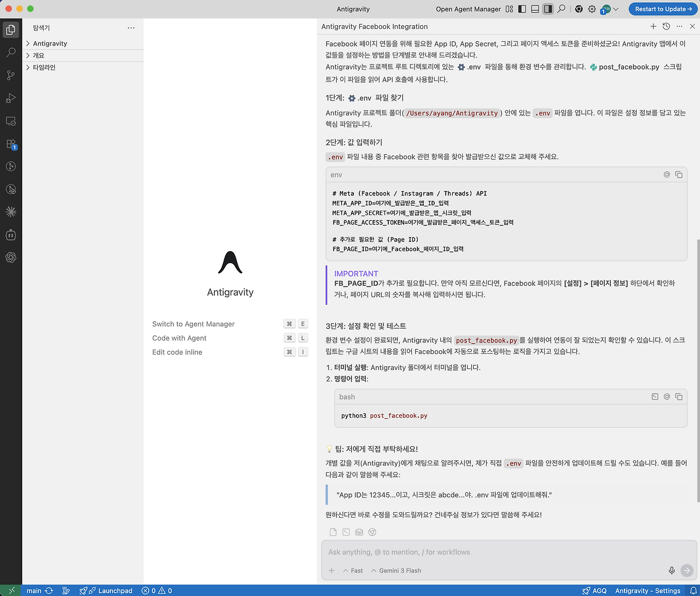This screenshot has height=596, width=700.
Task: Click the terminal icon below the response
Action: pos(346,532)
